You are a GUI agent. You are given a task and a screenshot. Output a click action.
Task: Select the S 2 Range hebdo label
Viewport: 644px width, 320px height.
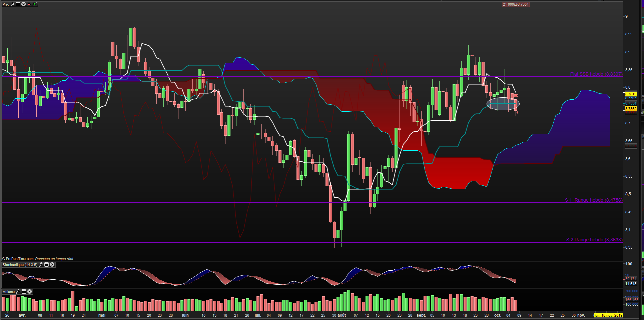[x=594, y=240]
